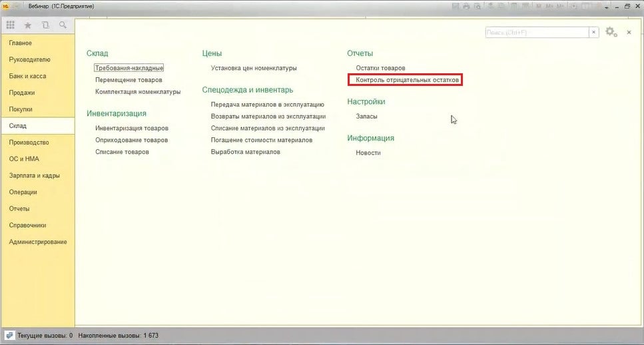Click the Print icon in title bar

[x=466, y=7]
